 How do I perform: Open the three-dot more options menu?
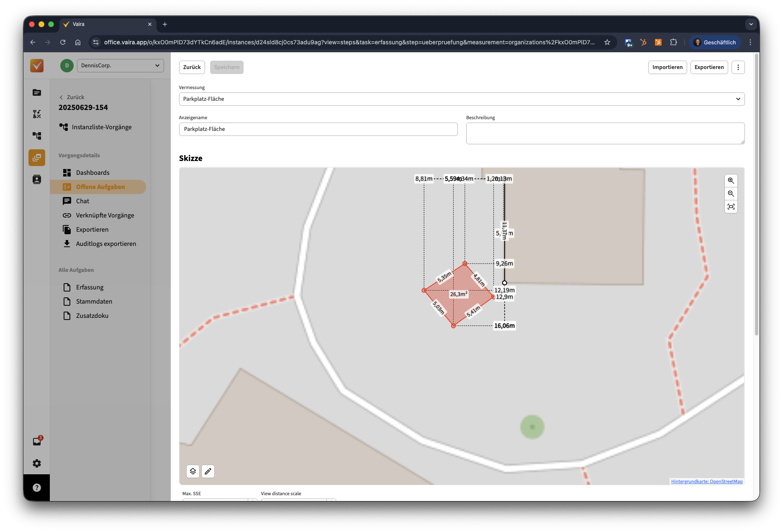[x=738, y=67]
